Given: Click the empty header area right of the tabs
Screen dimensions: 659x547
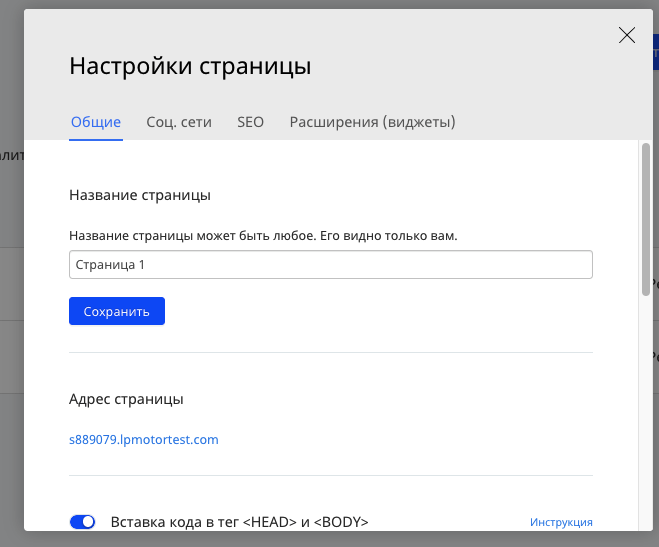Looking at the screenshot, I should click(x=550, y=122).
